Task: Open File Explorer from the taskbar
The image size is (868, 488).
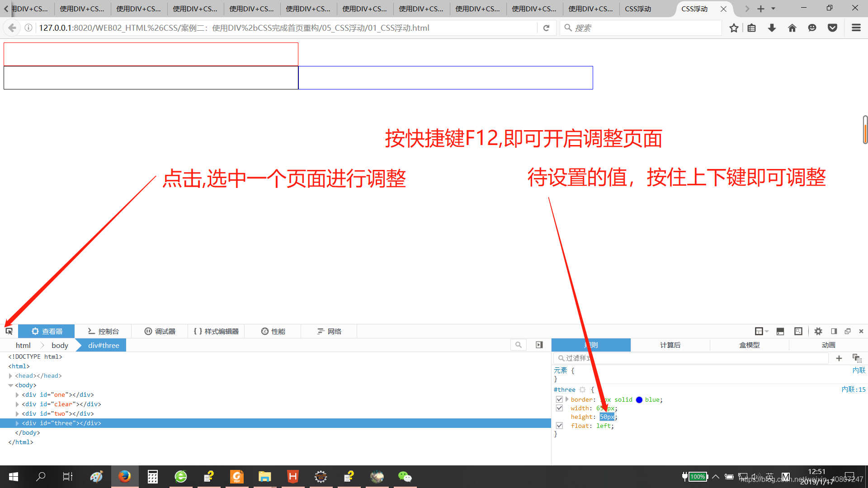Action: pyautogui.click(x=264, y=477)
